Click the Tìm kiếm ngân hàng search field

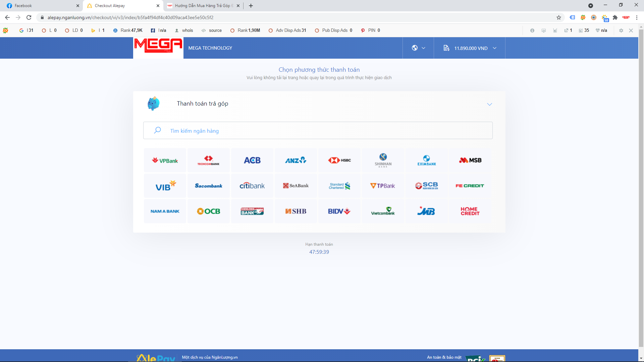click(x=318, y=130)
